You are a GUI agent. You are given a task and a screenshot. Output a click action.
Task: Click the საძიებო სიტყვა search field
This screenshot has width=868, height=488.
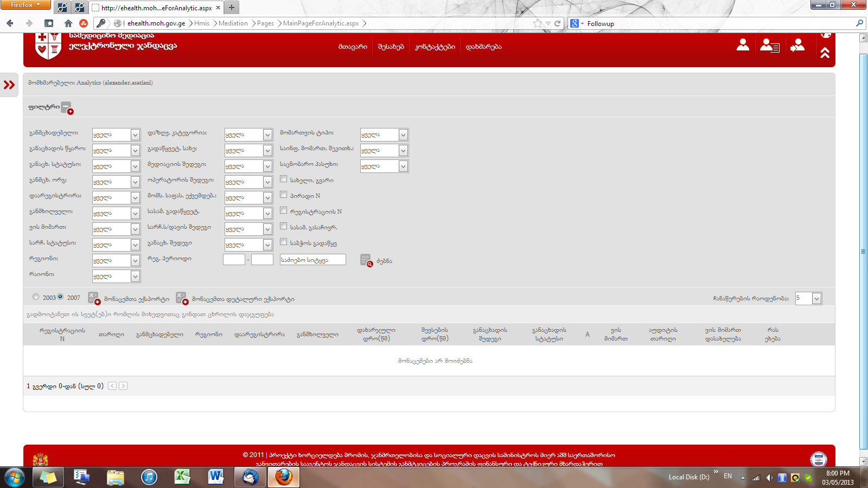(312, 260)
